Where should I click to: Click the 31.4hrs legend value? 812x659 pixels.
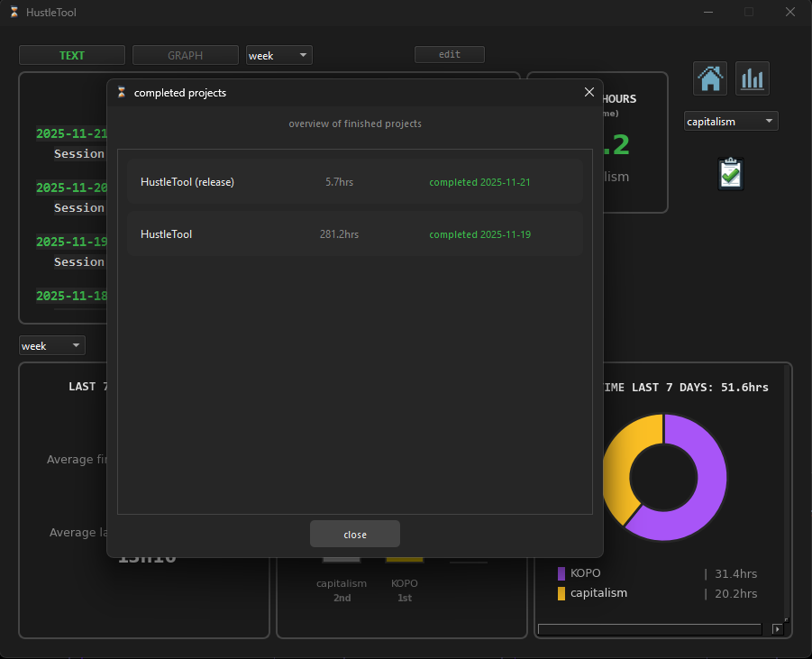click(x=736, y=574)
